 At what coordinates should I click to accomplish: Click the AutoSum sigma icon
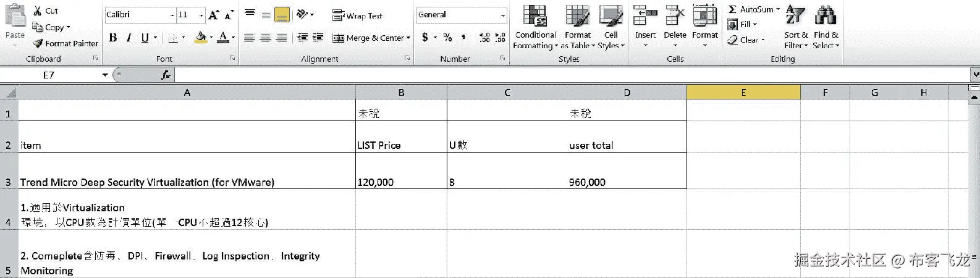click(732, 9)
